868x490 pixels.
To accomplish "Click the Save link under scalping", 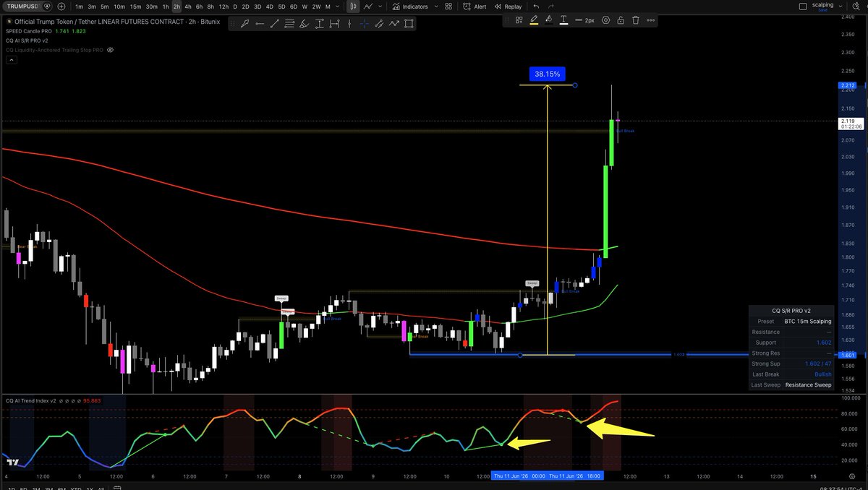I will point(822,10).
